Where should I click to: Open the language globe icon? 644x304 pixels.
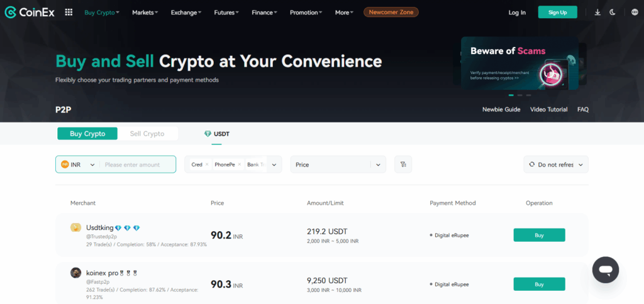634,13
